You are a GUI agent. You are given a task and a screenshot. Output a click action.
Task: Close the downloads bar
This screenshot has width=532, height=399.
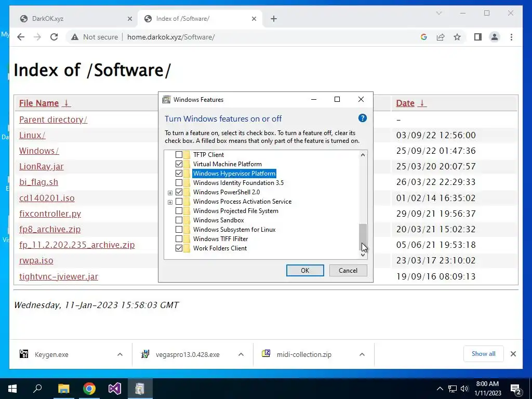click(x=513, y=354)
